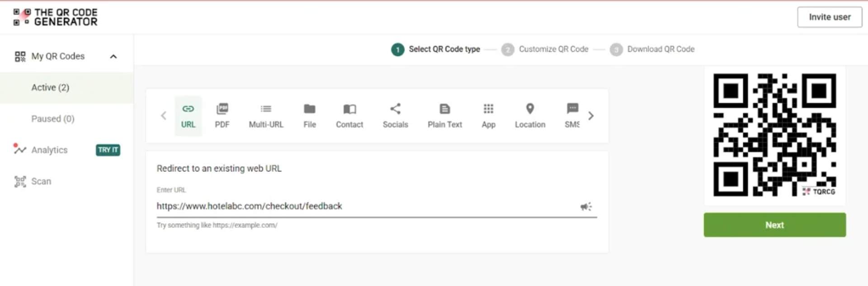Collapse the My QR Codes section
Viewport: 868px width, 286px height.
click(113, 57)
